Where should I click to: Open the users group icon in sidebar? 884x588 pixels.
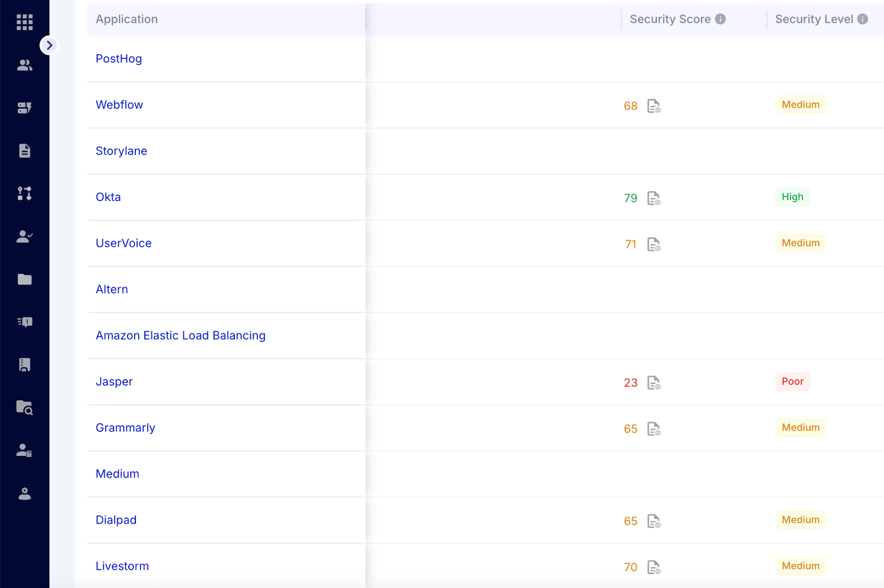pos(24,65)
